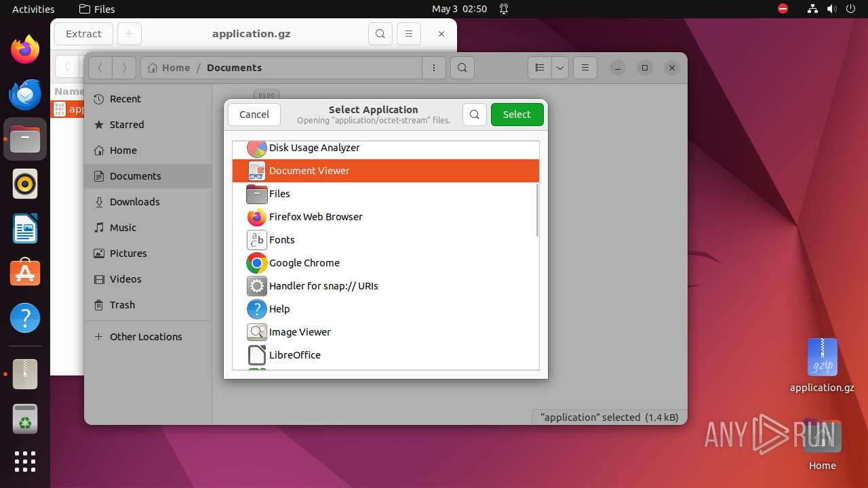Open Activities overview
This screenshot has height=488, width=868.
point(33,9)
